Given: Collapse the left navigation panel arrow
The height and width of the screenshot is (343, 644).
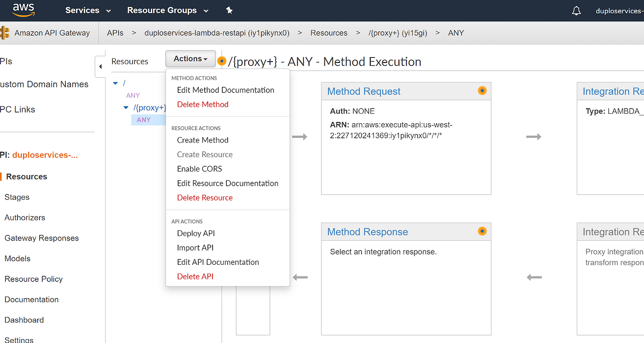Looking at the screenshot, I should coord(100,67).
